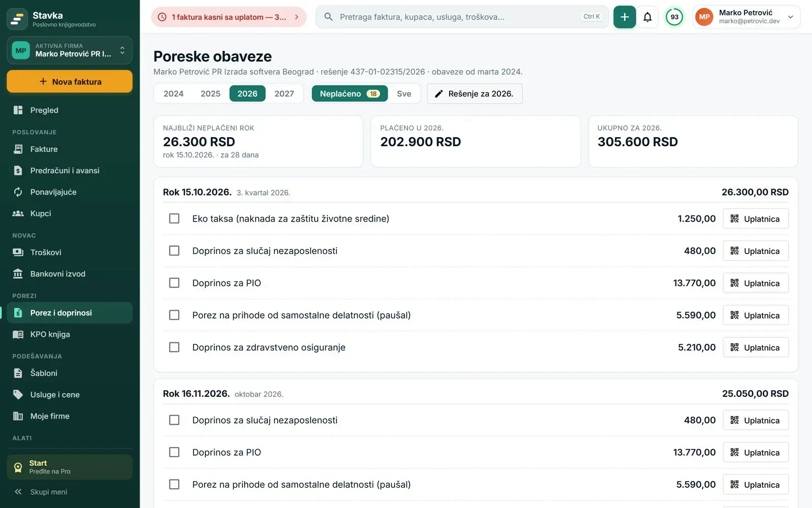
Task: Check Eko taksa obligation checkbox
Action: click(x=174, y=218)
